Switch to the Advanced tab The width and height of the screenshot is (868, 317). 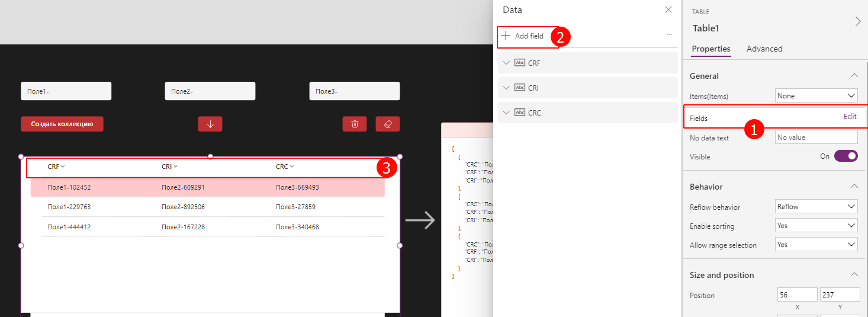point(764,49)
